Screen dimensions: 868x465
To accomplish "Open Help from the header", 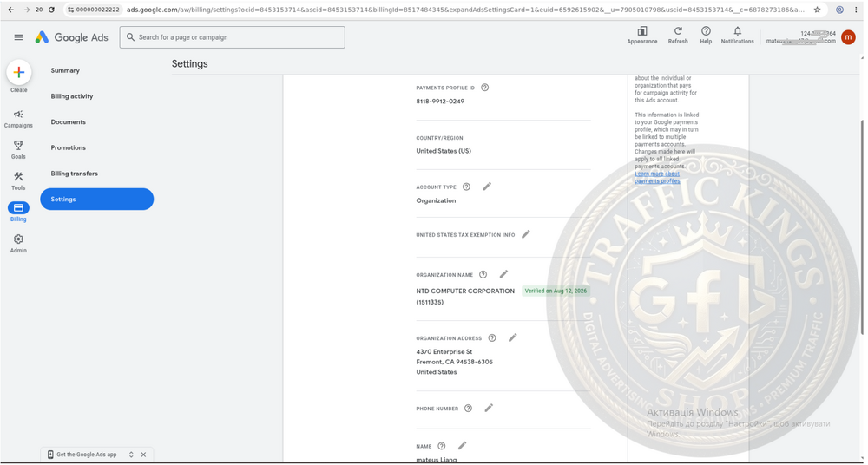I will point(706,36).
